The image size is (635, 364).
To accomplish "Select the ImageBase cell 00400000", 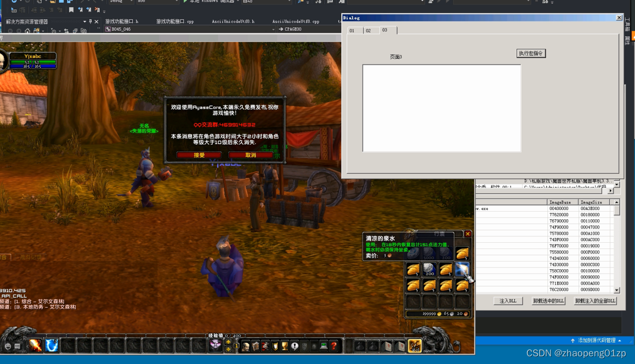I will 563,208.
